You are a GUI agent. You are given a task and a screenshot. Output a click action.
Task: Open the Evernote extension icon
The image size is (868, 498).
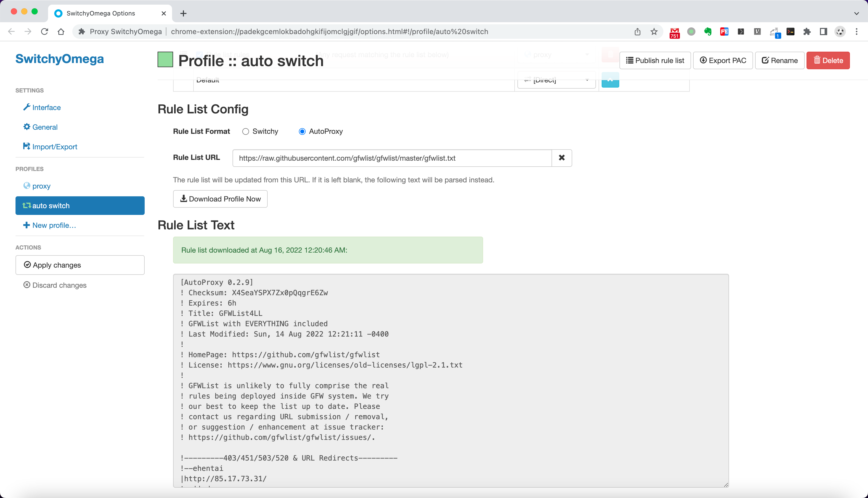point(708,32)
